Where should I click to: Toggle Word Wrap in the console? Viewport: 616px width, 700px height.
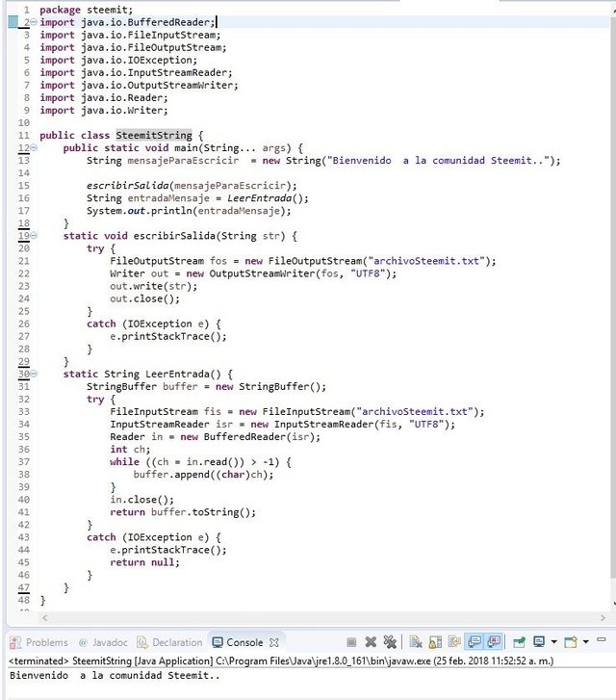tap(454, 642)
